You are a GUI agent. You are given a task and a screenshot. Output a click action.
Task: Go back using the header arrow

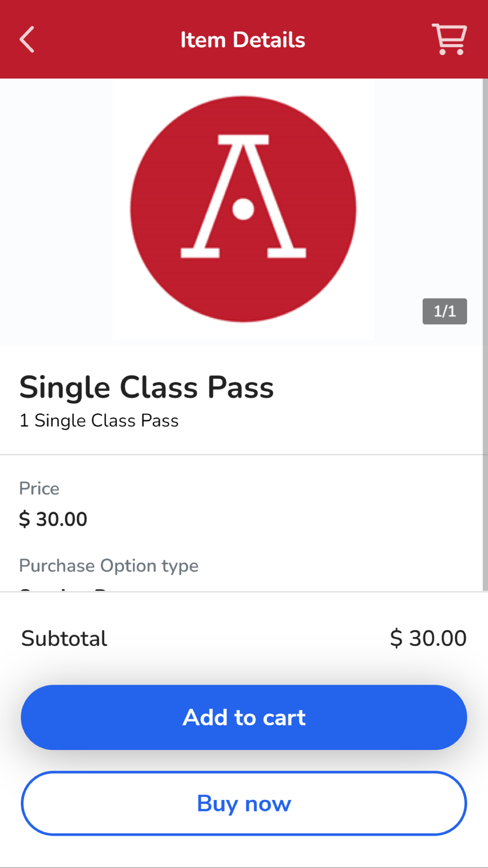[x=27, y=40]
